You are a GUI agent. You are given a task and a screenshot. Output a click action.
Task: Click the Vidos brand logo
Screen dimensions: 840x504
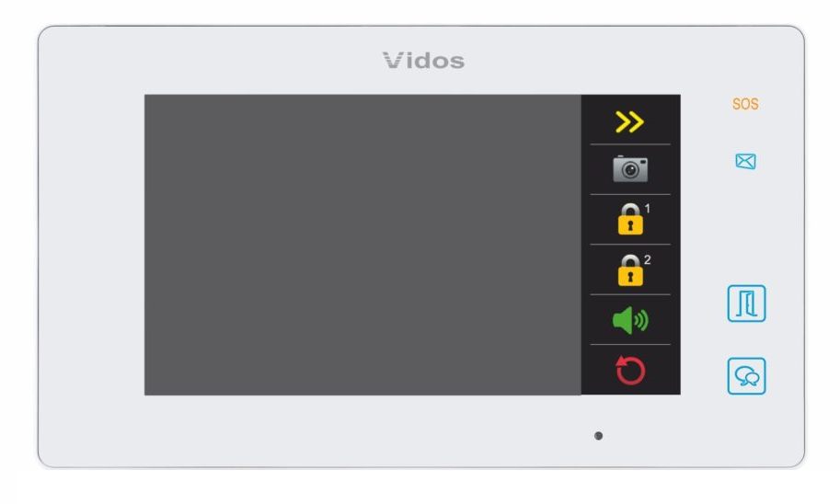pyautogui.click(x=423, y=61)
